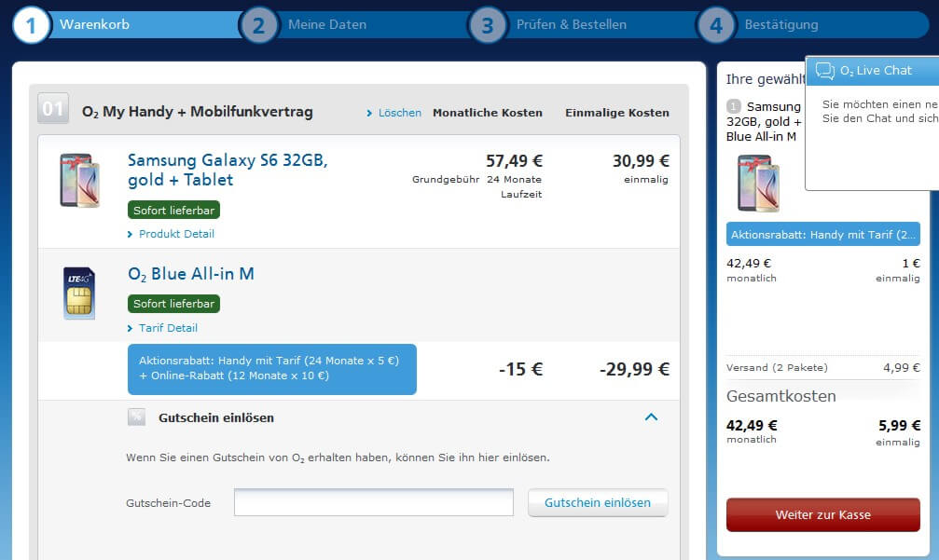This screenshot has height=560, width=939.
Task: Click the O2 Live Chat speech bubble icon
Action: tap(824, 71)
